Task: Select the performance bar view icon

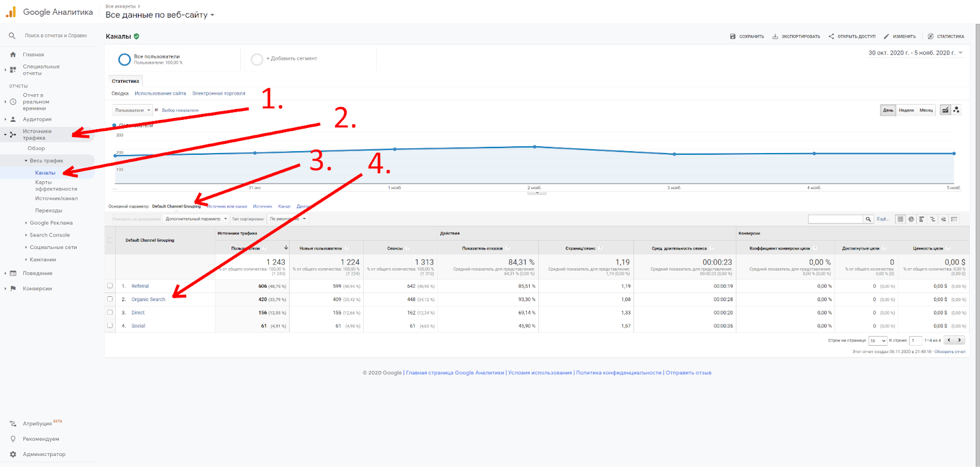Action: (921, 219)
